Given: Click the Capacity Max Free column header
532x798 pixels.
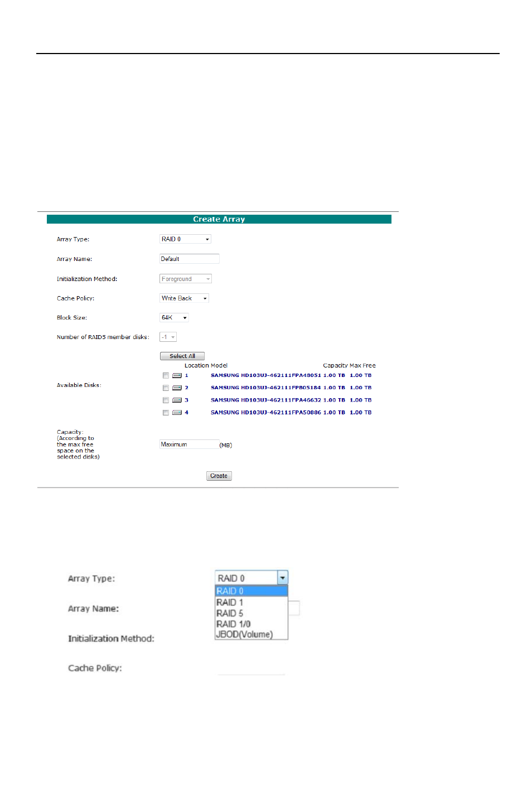Looking at the screenshot, I should pyautogui.click(x=349, y=366).
